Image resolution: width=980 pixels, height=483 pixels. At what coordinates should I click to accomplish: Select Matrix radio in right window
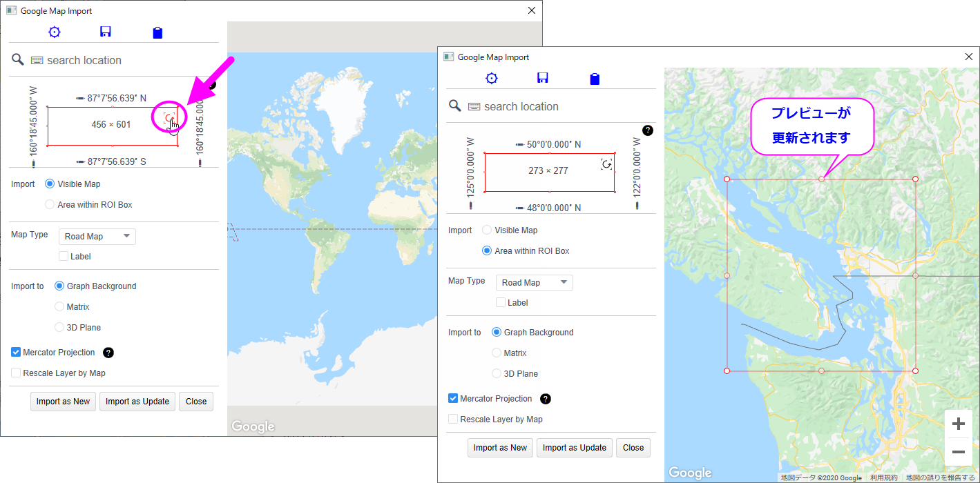point(497,353)
